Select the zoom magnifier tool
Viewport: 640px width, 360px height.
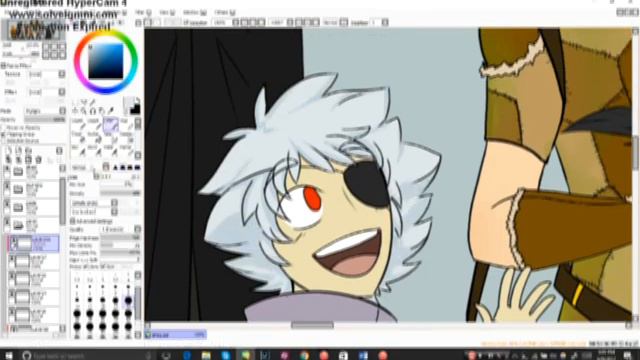coord(84,111)
